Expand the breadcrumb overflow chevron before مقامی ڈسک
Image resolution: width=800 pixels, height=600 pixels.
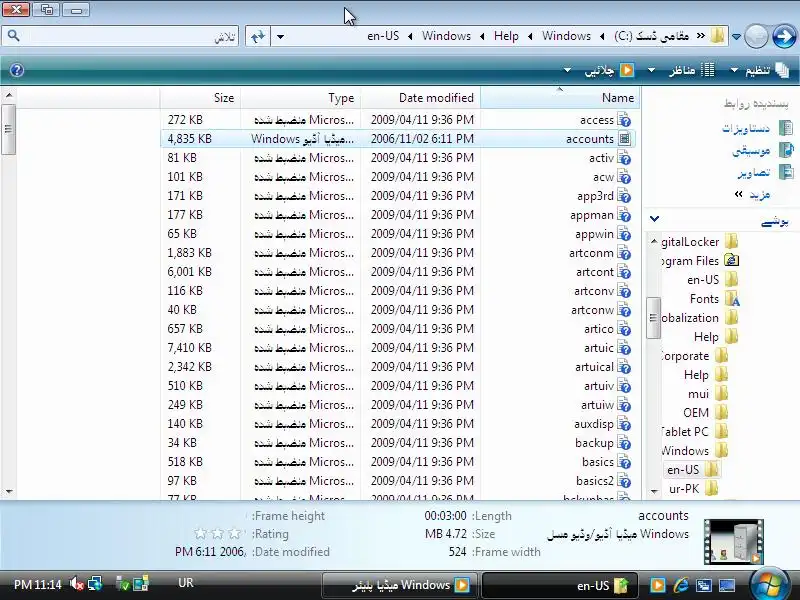[x=701, y=36]
